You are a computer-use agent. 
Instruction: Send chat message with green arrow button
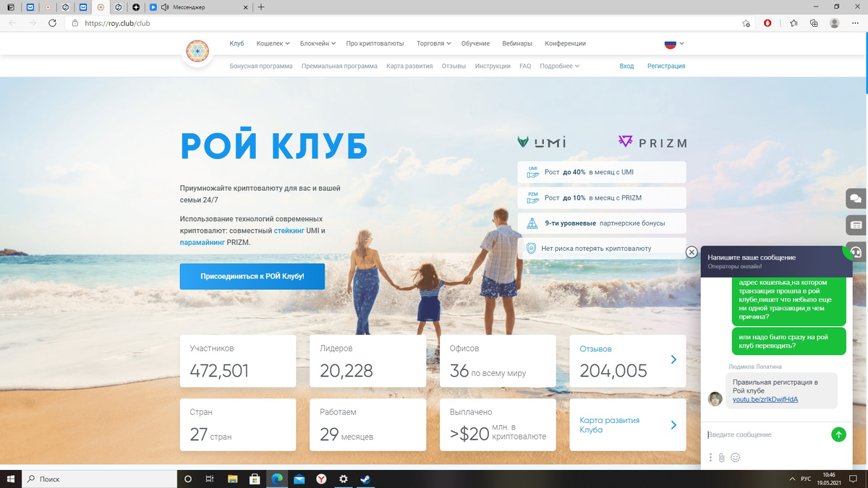[838, 435]
